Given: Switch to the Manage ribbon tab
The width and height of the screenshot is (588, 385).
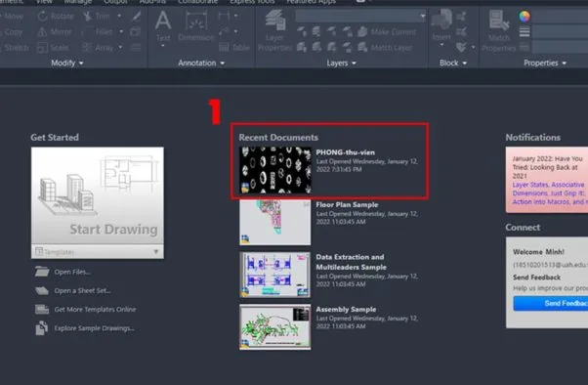Looking at the screenshot, I should click(x=77, y=2).
